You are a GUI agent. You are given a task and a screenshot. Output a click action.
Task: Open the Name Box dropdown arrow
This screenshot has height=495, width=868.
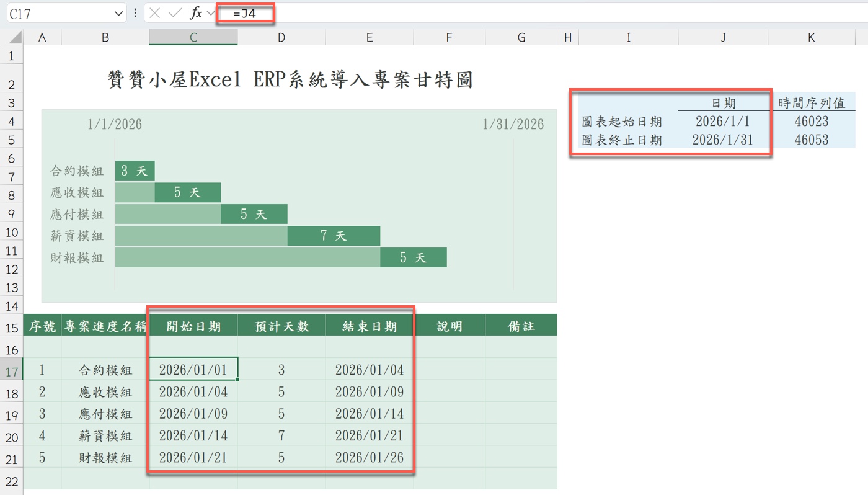coord(120,12)
